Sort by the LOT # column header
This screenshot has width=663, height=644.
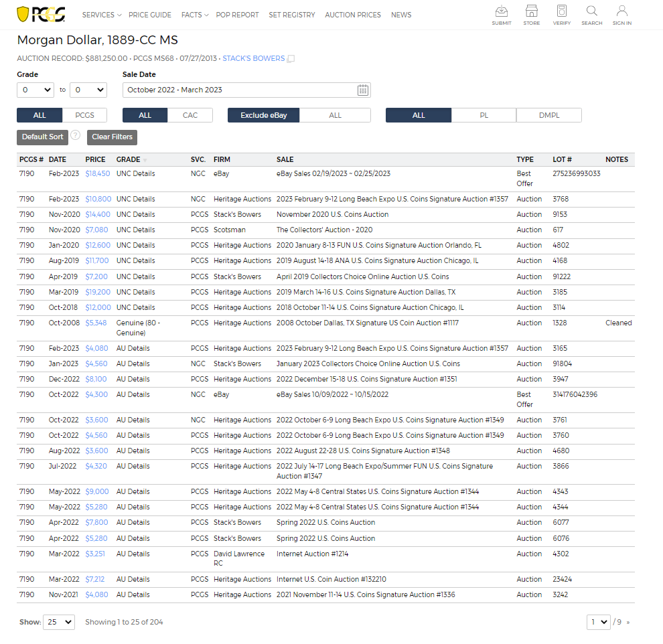562,160
